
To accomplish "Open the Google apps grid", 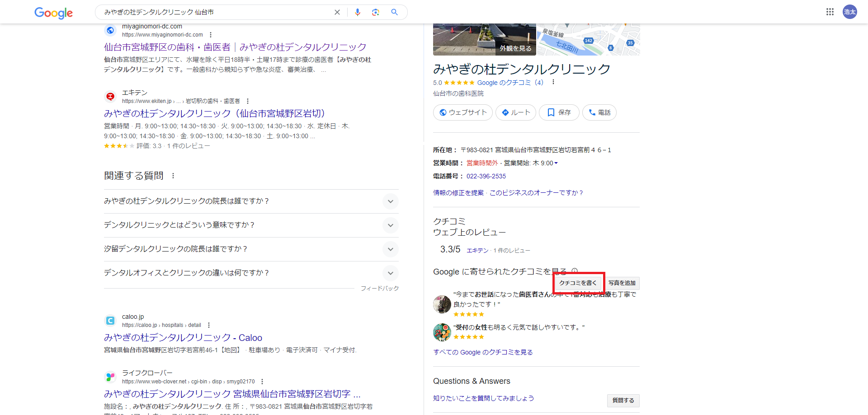I will coord(830,11).
